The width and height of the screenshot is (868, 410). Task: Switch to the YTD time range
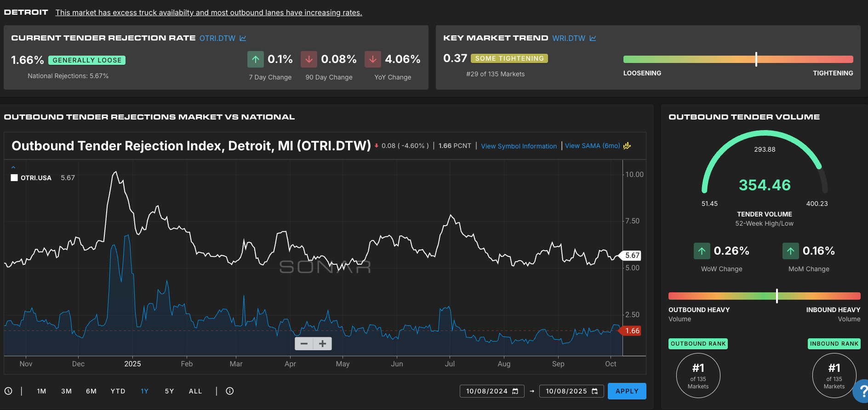118,391
